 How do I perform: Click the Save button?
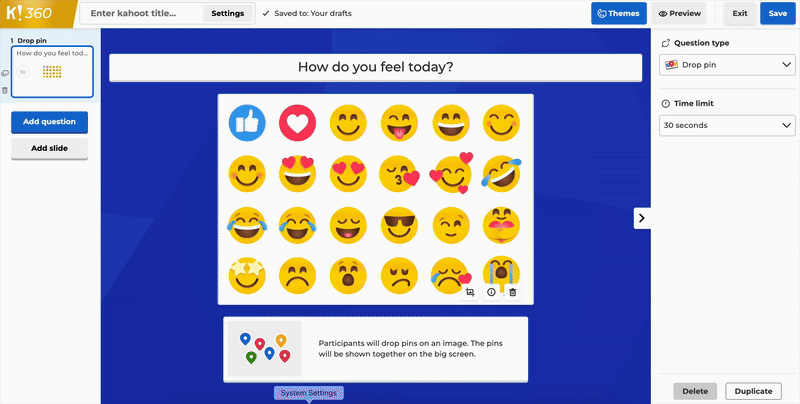point(779,14)
